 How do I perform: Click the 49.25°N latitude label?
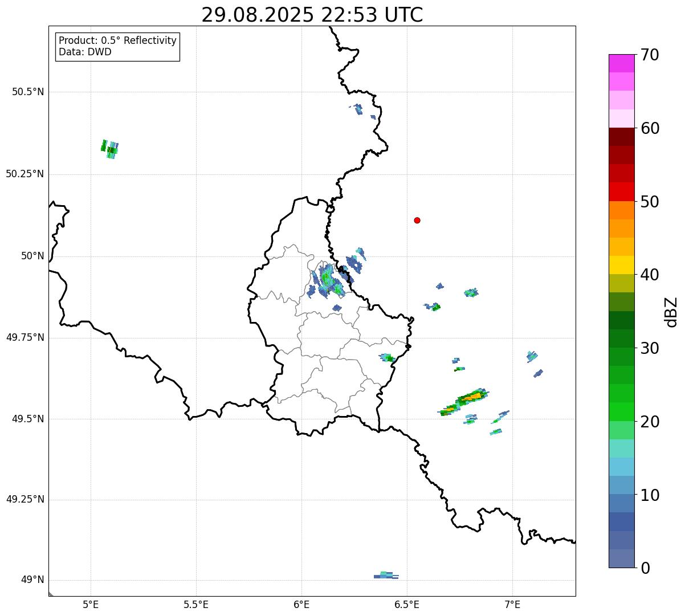coord(25,500)
